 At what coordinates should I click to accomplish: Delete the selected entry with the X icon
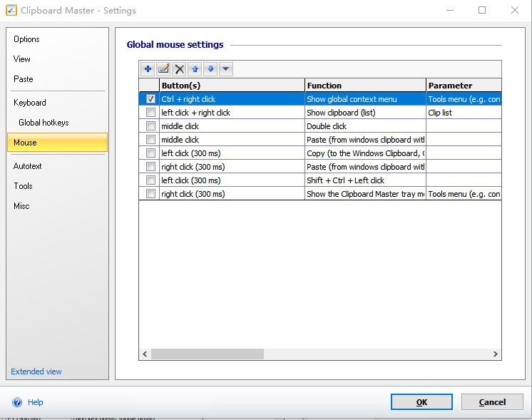[180, 69]
